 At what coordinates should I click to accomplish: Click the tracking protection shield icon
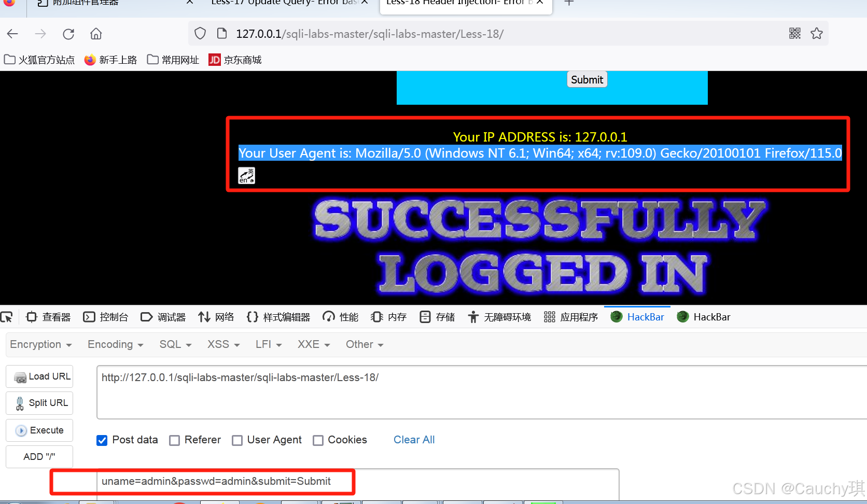click(x=200, y=33)
